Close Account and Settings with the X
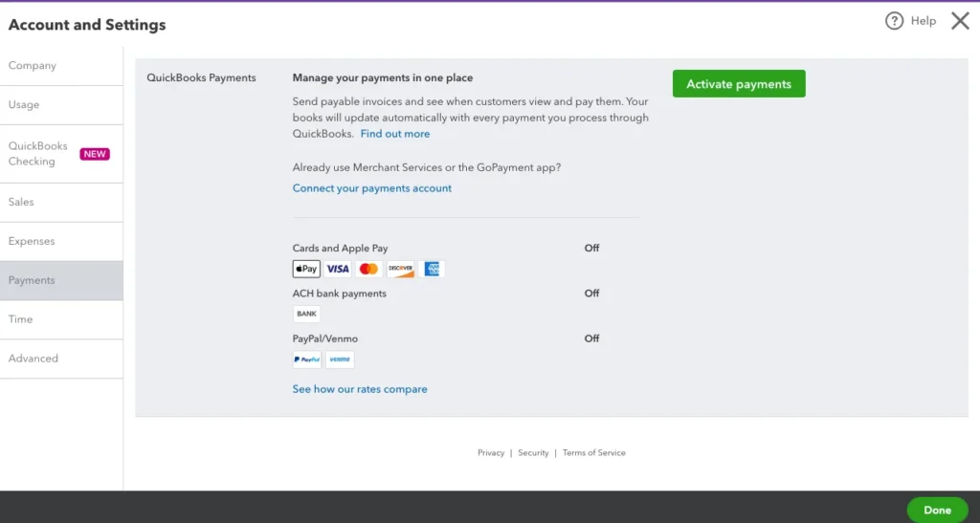980x523 pixels. [960, 21]
